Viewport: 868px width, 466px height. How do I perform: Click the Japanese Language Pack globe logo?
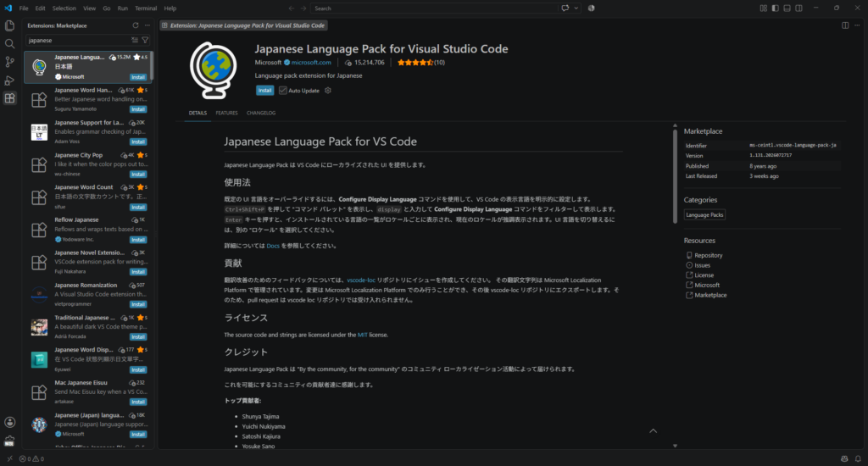point(213,70)
